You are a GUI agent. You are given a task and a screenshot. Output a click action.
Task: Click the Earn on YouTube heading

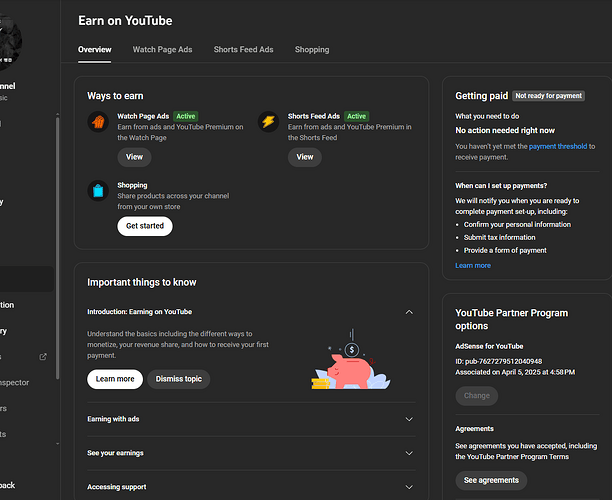(x=125, y=21)
